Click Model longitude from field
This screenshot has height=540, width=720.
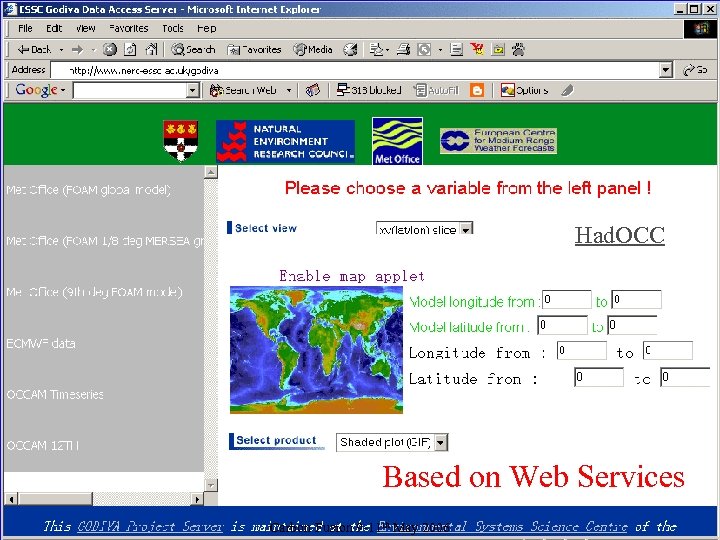tap(567, 299)
